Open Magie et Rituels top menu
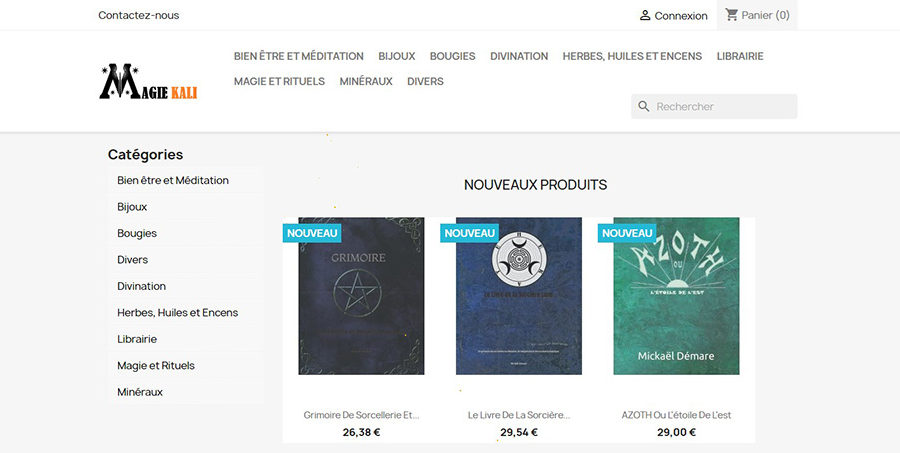 coord(279,82)
